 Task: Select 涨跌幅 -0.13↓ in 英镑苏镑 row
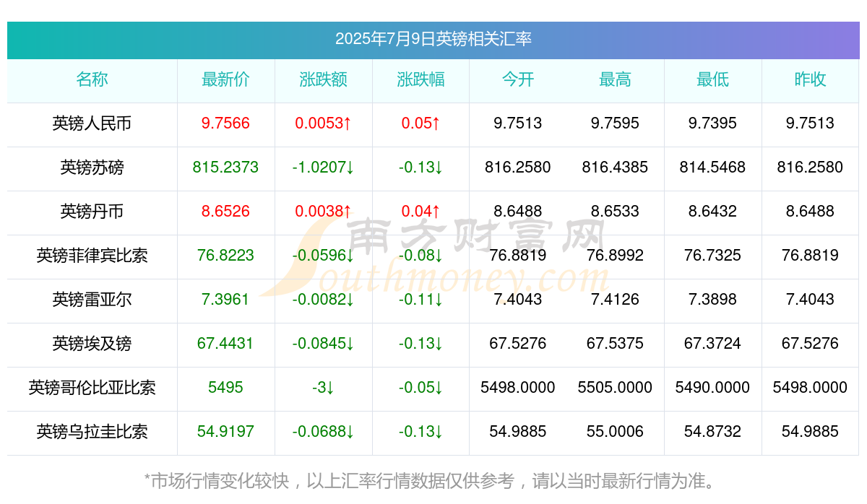point(420,168)
